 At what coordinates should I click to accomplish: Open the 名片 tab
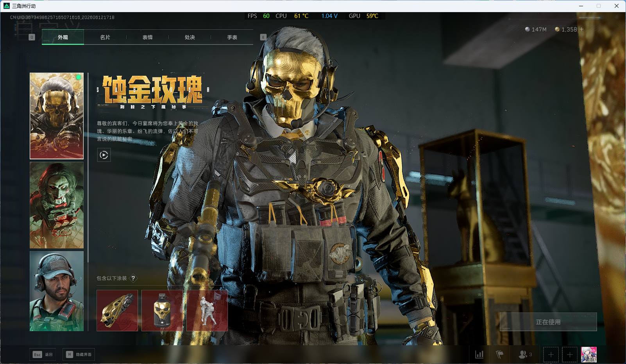click(105, 37)
